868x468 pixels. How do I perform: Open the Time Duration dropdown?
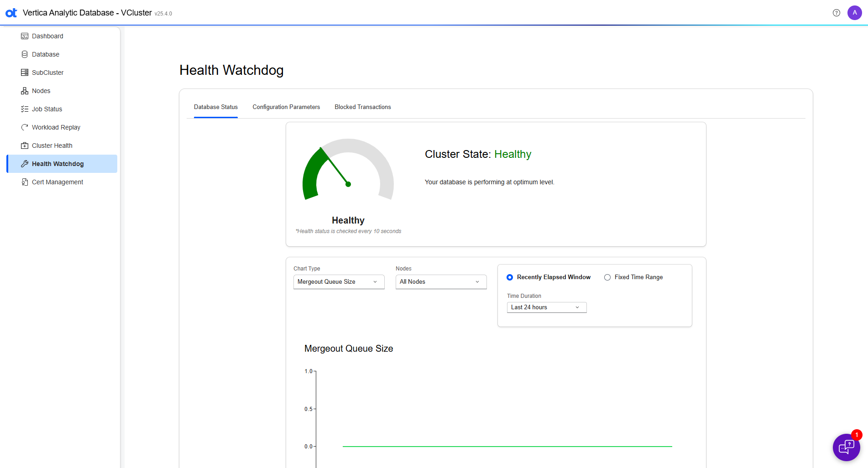pyautogui.click(x=546, y=307)
